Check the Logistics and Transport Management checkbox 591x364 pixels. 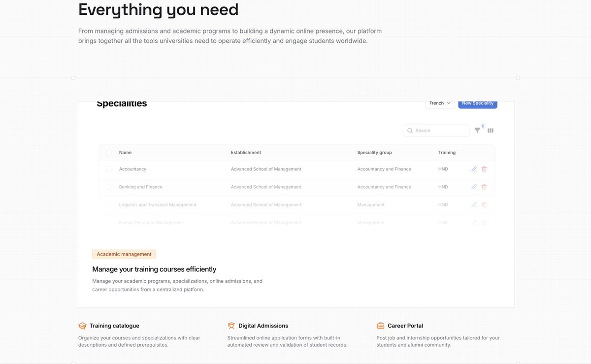[109, 204]
